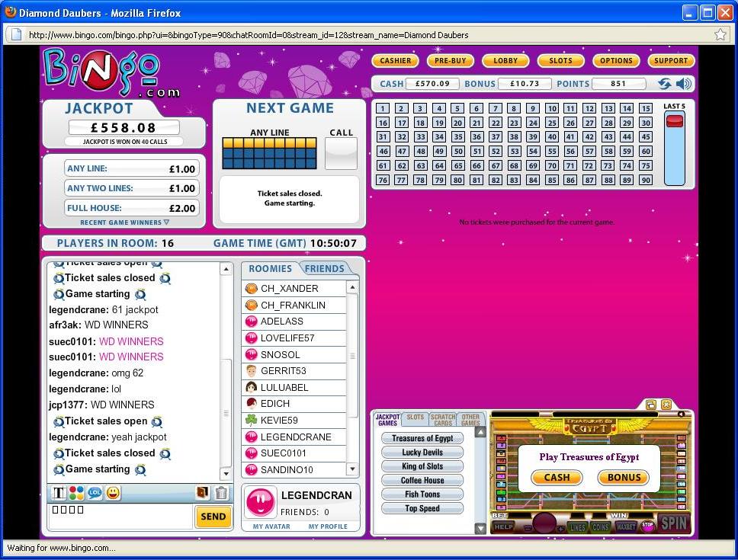
Task: Click the yellow close icon above slot game
Action: tap(666, 405)
